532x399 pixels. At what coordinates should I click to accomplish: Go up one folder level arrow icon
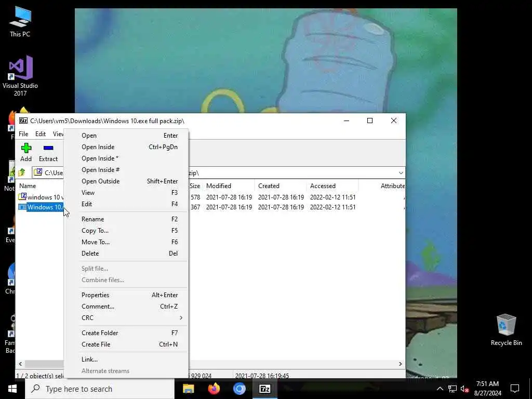coord(22,172)
